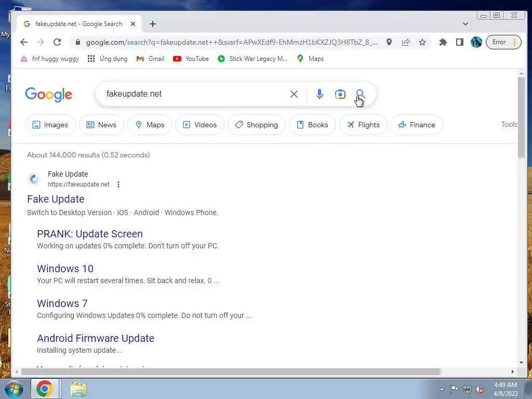Image resolution: width=532 pixels, height=399 pixels.
Task: Open the fnf huggy wuggy bookmark
Action: pyautogui.click(x=49, y=59)
